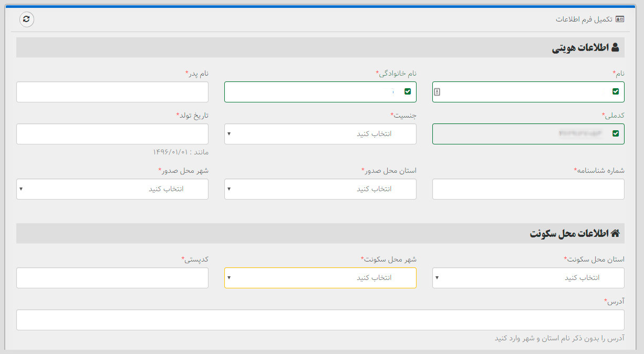Screen dimensions: 644x354
Task: Click the نام پدر input field
Action: [112, 92]
